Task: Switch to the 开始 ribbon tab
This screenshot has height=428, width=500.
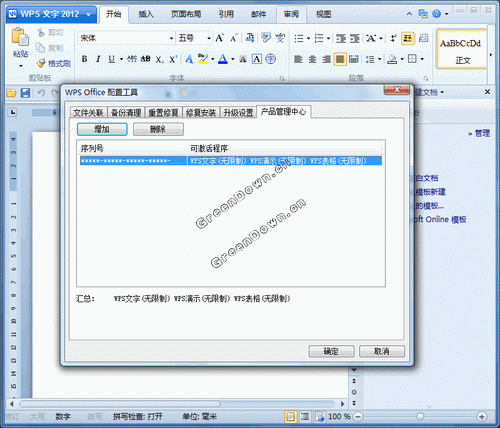Action: (x=113, y=14)
